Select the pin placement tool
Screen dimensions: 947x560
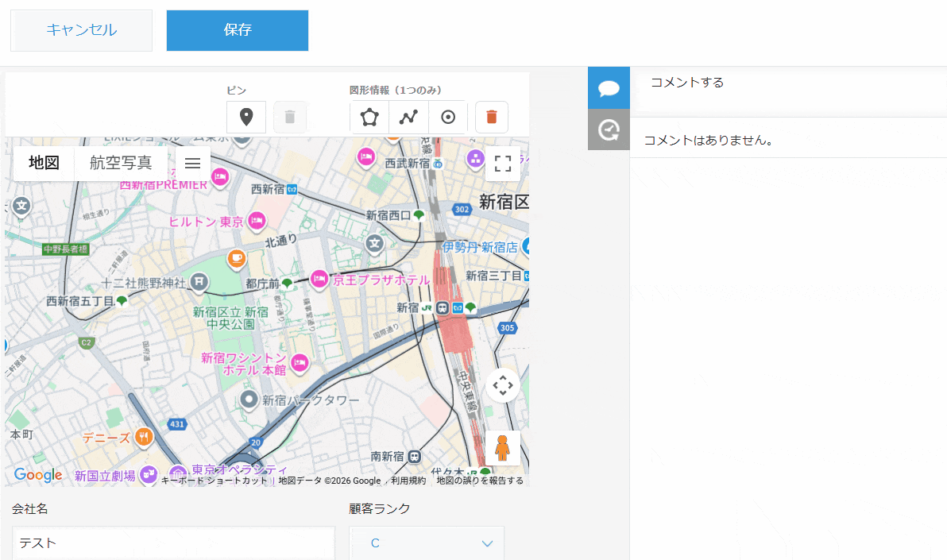[246, 117]
